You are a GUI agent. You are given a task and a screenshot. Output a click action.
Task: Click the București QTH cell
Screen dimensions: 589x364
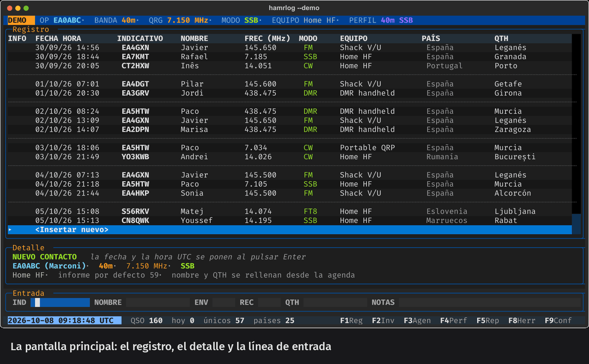coord(515,157)
